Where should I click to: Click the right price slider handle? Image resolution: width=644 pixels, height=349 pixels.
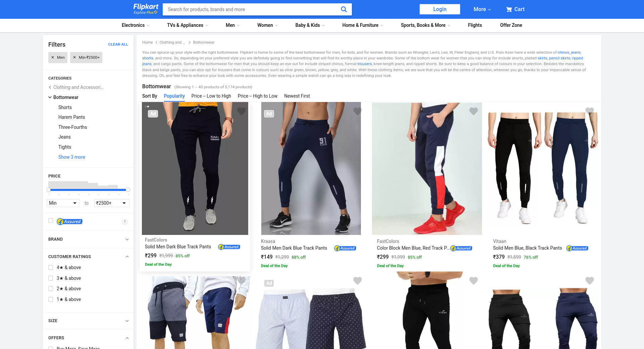click(128, 190)
